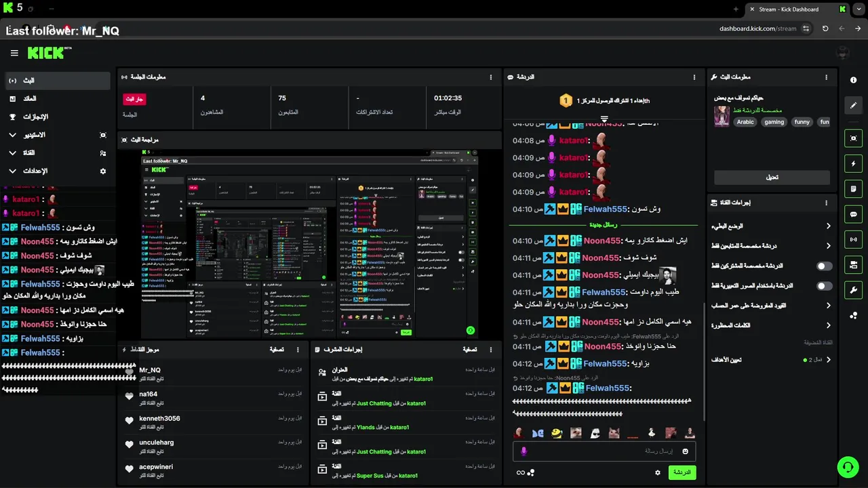Image resolution: width=868 pixels, height=488 pixels.
Task: Select the Stream - Kick Dashboard browser tab
Action: pos(798,9)
